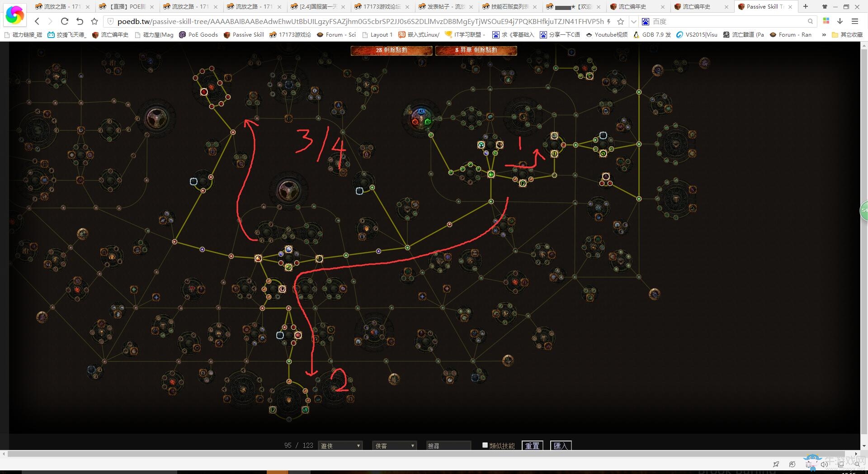Select the central Ranger class start node
Viewport: 868px width, 474px height.
point(288,191)
